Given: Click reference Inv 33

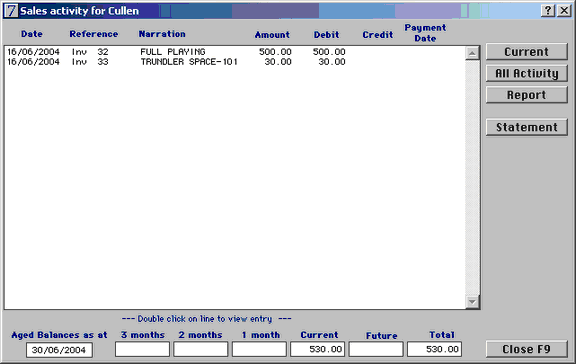Looking at the screenshot, I should click(x=90, y=62).
